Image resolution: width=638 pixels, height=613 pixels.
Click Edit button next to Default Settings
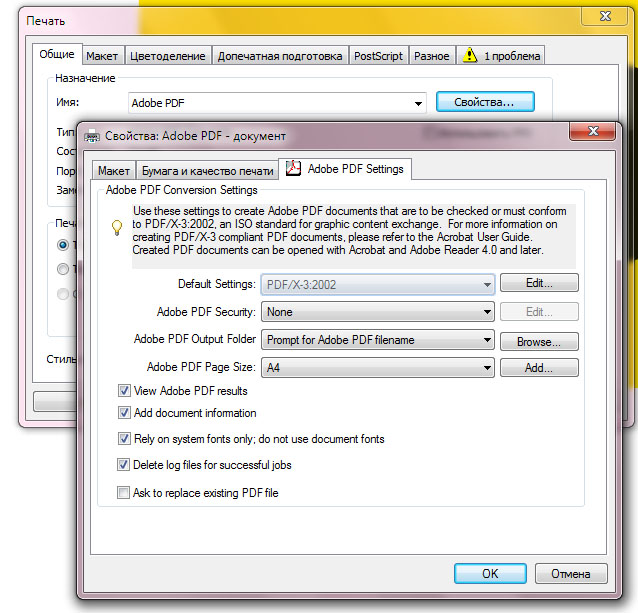[x=539, y=283]
